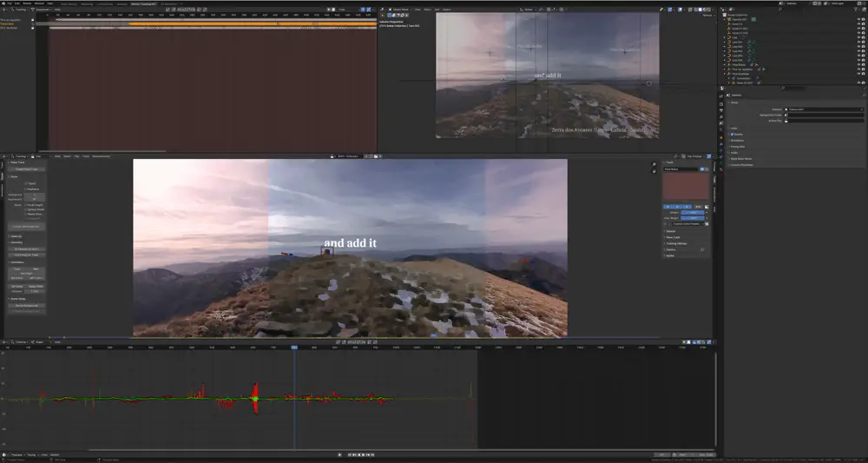Screen dimensions: 868x463
Task: Open the Options dropdown in 3D viewport
Action: [707, 15]
